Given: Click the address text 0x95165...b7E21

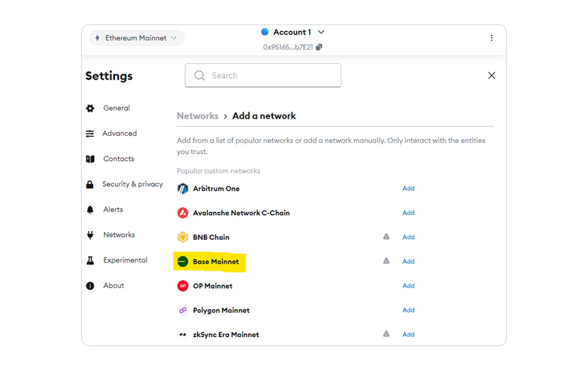Looking at the screenshot, I should [x=288, y=47].
